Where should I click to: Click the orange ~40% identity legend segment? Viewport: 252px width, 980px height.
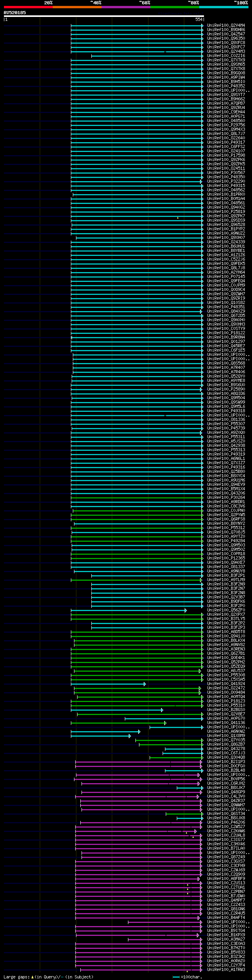[x=77, y=7]
